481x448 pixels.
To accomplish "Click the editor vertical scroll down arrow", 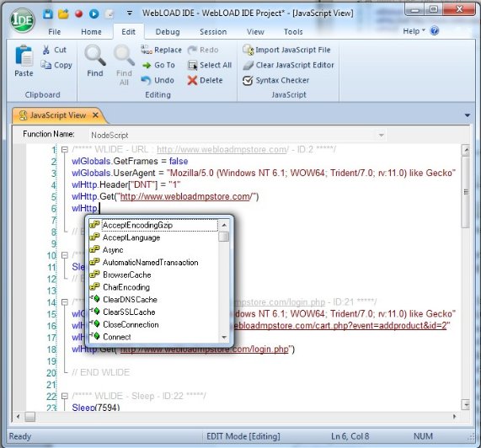I will [467, 404].
